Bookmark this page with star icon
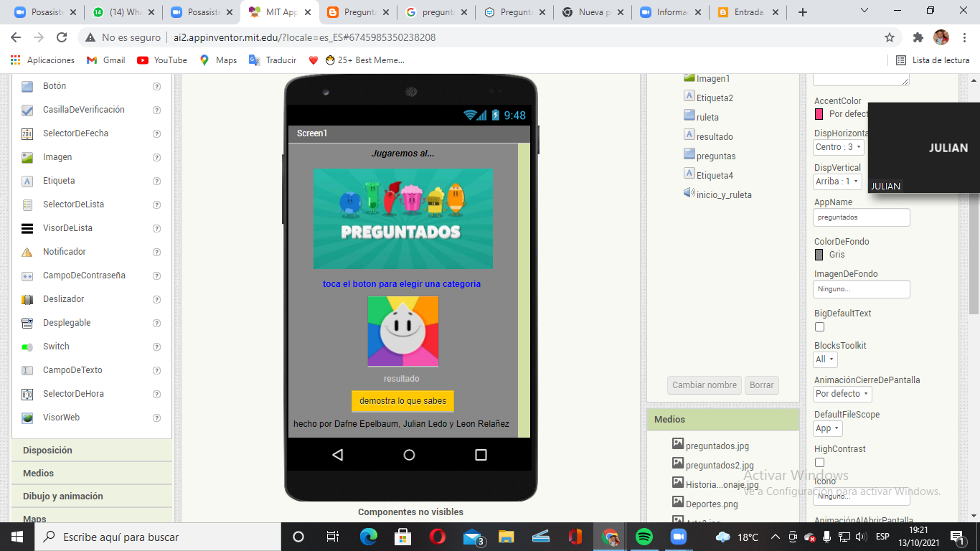This screenshot has height=551, width=980. [x=890, y=37]
